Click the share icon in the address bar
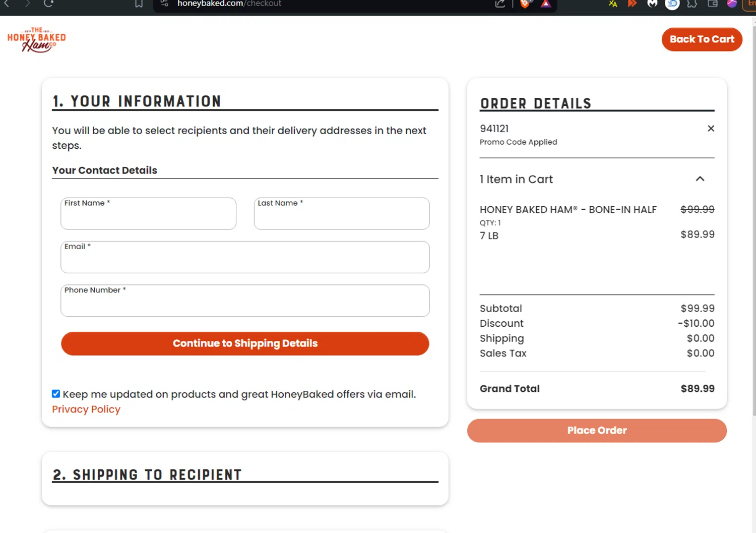 pos(500,4)
